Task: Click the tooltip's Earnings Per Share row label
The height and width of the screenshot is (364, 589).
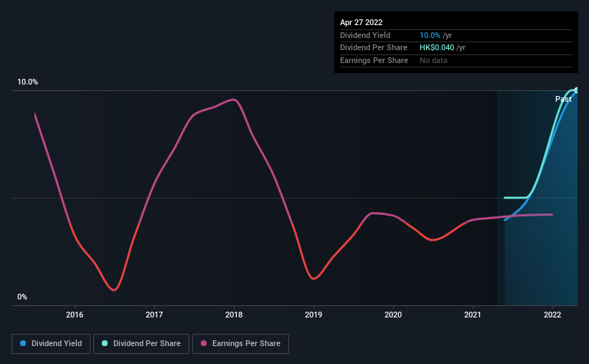Action: (374, 61)
